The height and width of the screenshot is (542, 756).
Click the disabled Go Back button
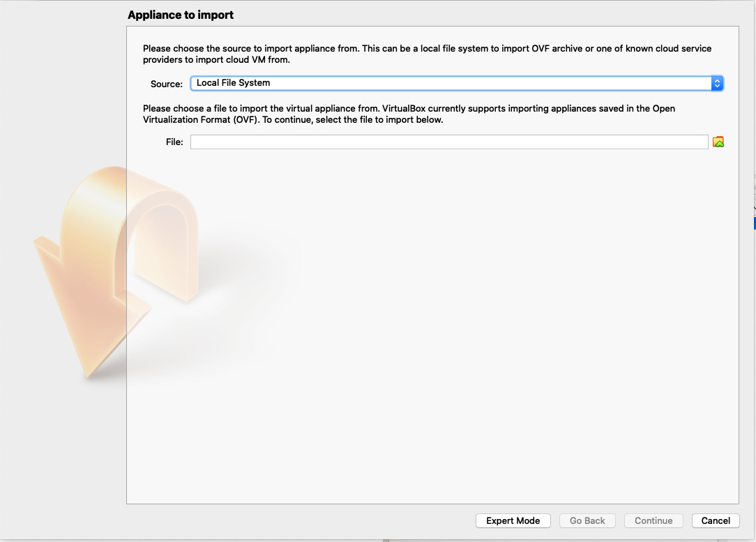(587, 520)
